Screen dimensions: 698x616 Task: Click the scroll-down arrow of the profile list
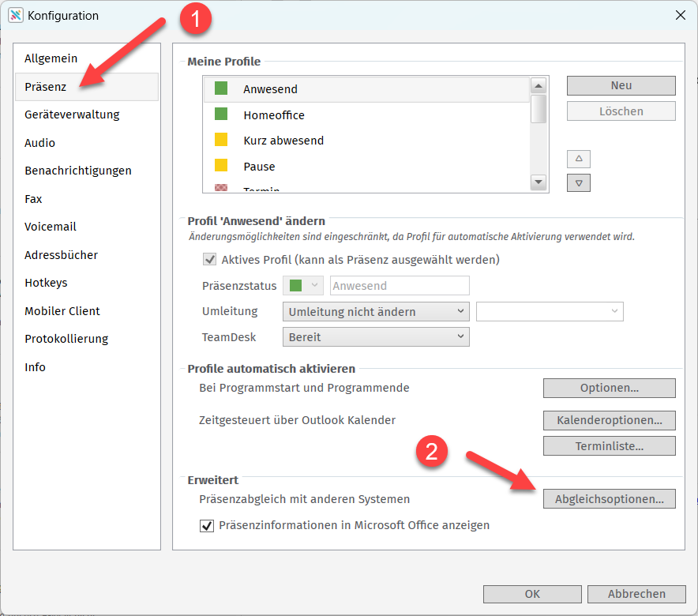[539, 182]
